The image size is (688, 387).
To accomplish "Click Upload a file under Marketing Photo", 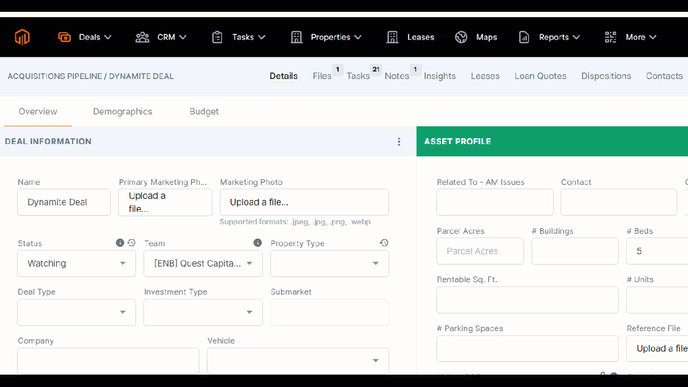I will (x=304, y=202).
